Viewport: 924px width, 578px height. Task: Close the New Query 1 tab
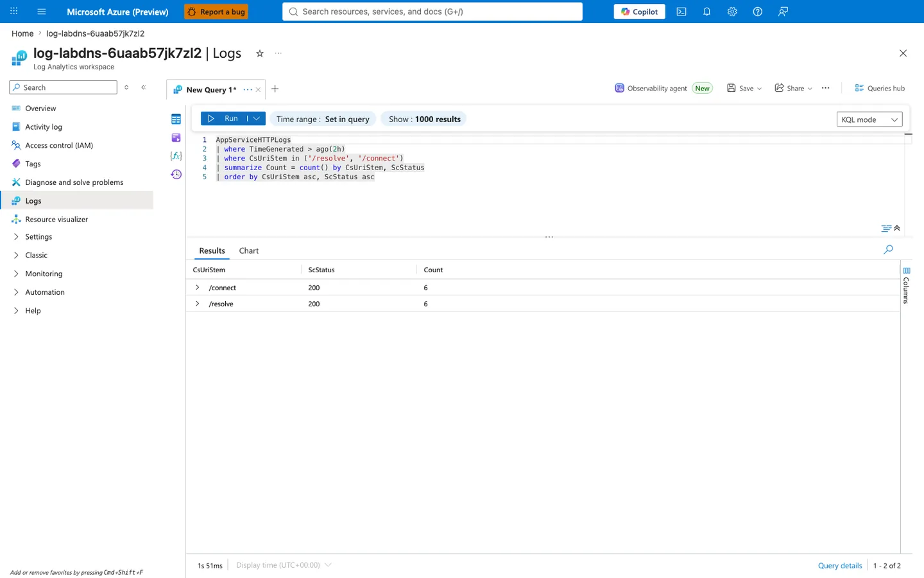(258, 90)
